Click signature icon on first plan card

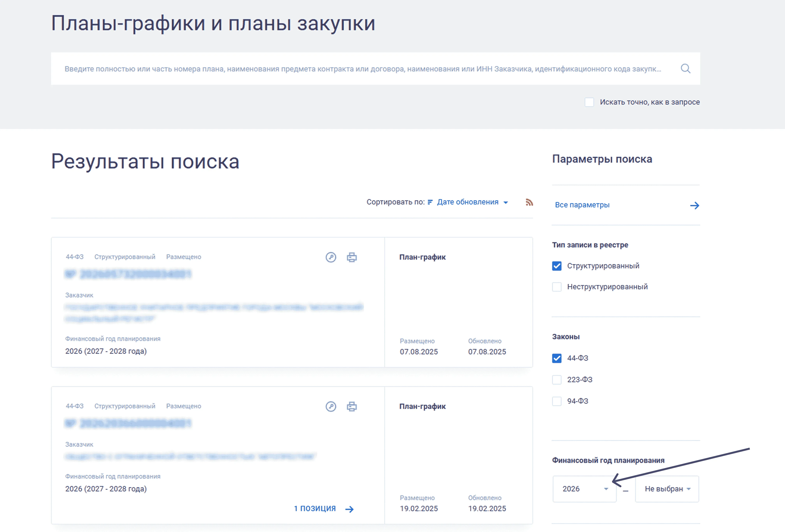[331, 257]
